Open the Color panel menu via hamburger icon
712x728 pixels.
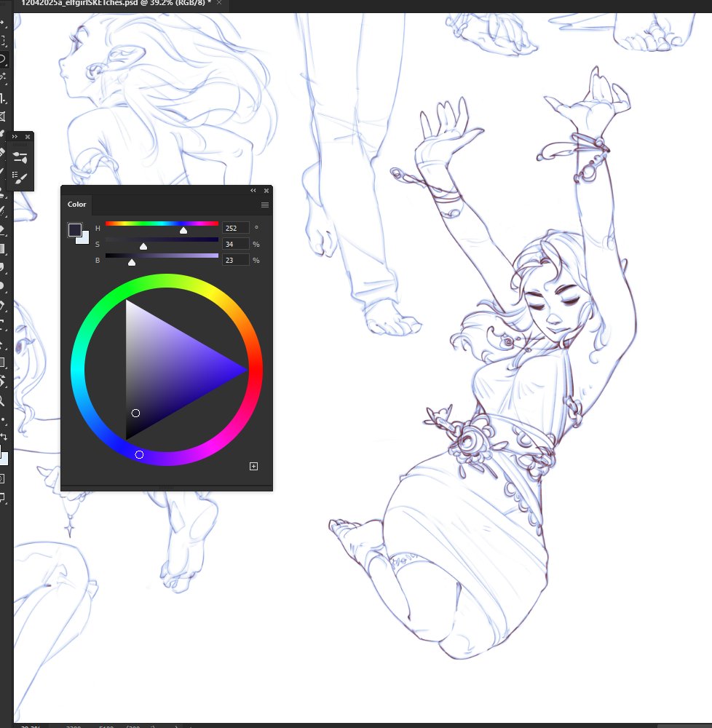[264, 205]
